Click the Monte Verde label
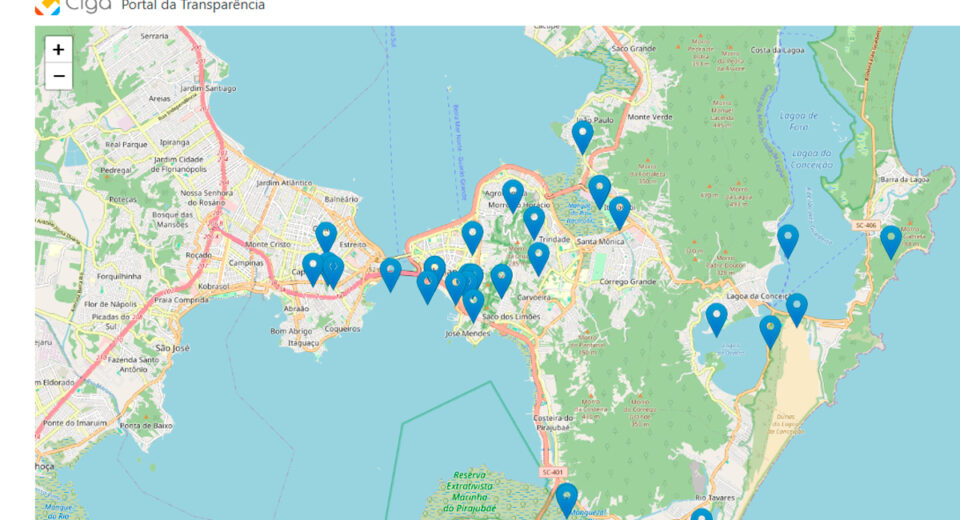The height and width of the screenshot is (520, 960). coord(650,117)
